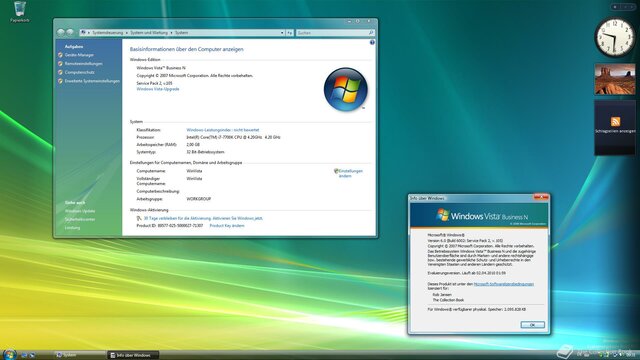This screenshot has height=360, width=640.
Task: Click 'The Collection Book' in Info dialog
Action: 448,300
